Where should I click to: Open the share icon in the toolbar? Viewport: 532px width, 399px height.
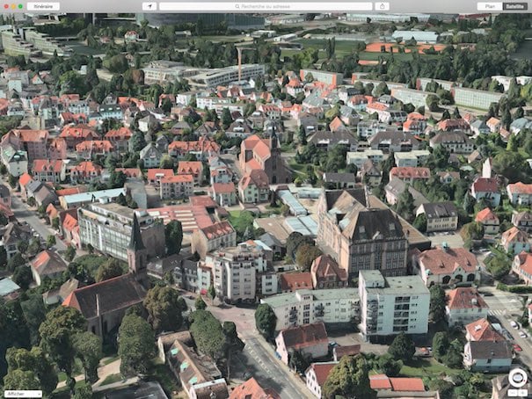[x=382, y=6]
